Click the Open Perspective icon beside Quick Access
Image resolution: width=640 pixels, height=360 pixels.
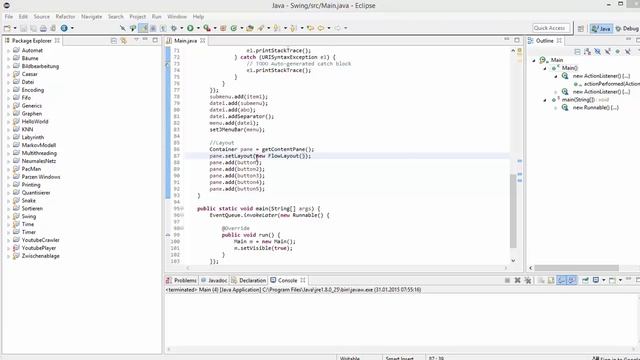point(580,28)
